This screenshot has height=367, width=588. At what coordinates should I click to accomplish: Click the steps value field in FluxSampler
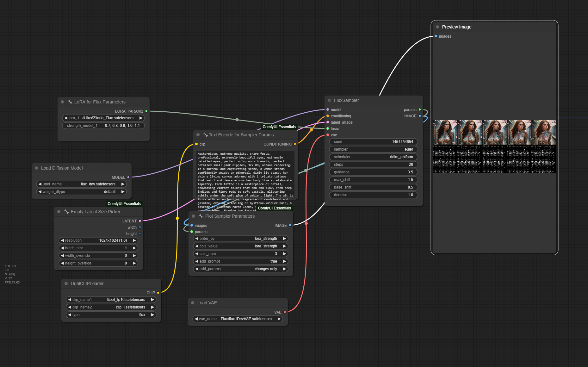373,165
